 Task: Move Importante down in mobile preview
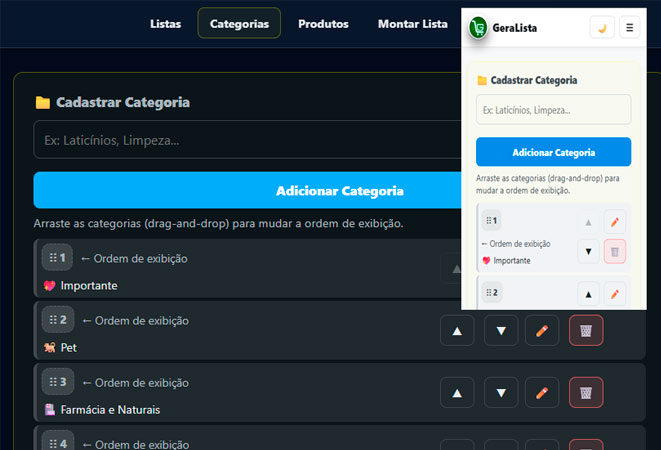point(588,252)
